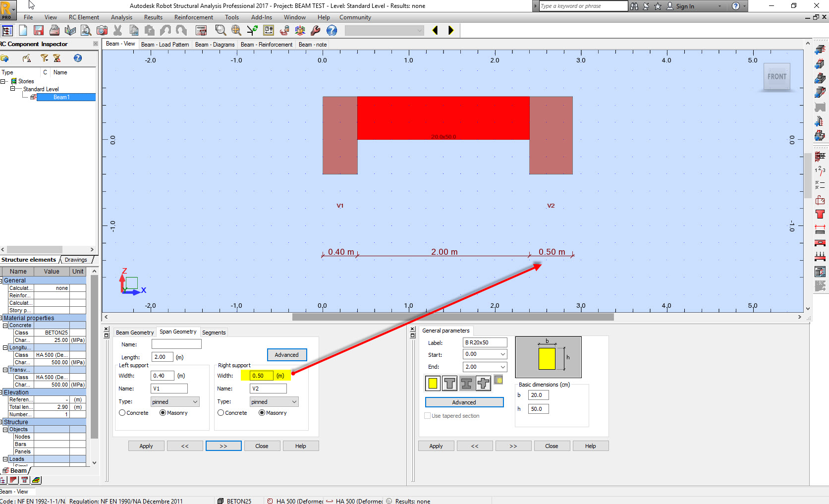
Task: Collapse the Objects group in properties
Action: [5, 430]
